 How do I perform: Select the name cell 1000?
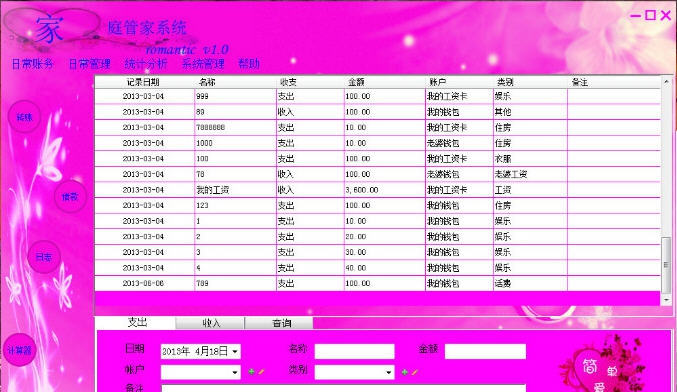[236, 143]
